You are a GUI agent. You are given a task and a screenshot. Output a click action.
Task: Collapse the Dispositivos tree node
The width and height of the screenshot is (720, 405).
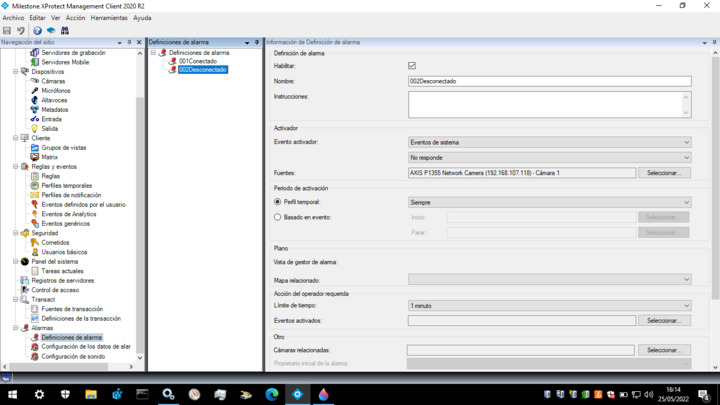(x=16, y=72)
